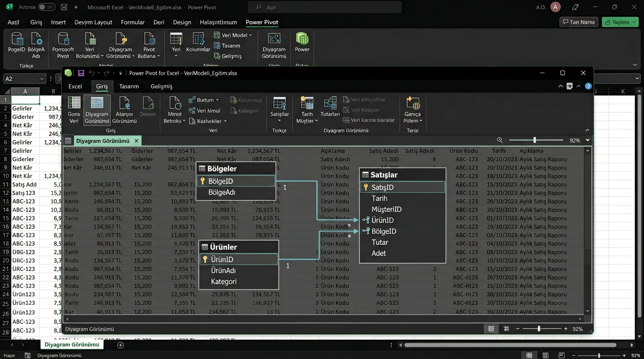The height and width of the screenshot is (359, 644).
Task: Open the zoom percentage dropdown arrow
Action: [587, 140]
